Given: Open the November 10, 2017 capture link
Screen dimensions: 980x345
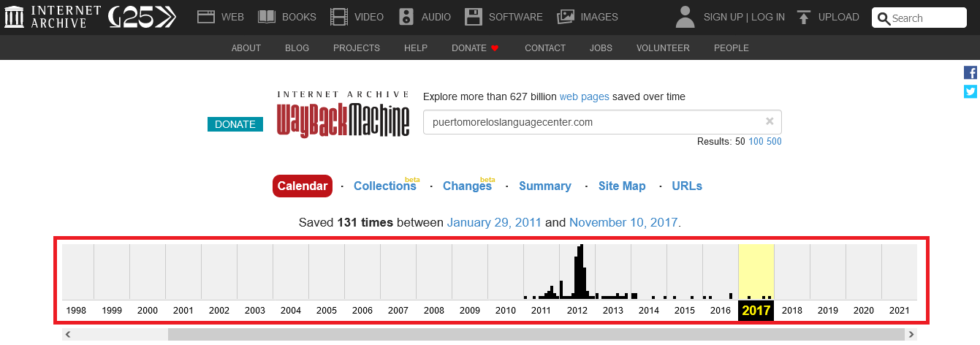Looking at the screenshot, I should (623, 222).
